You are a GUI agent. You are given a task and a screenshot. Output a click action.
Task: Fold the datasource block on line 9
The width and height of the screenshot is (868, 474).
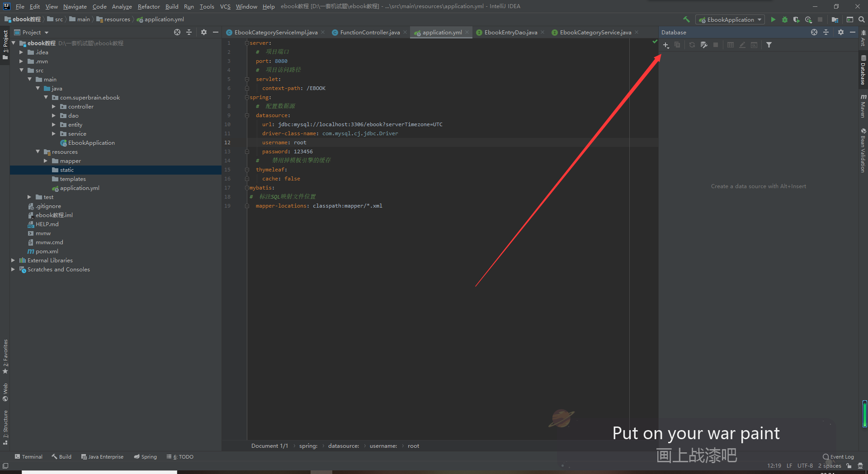(x=247, y=115)
